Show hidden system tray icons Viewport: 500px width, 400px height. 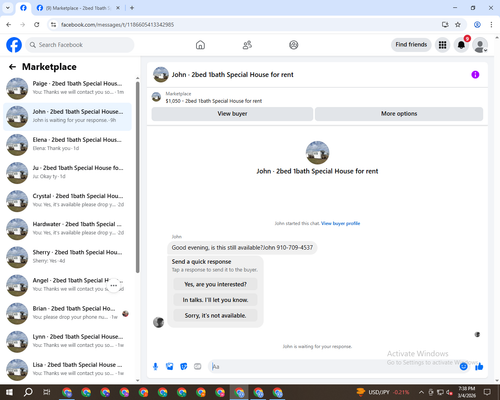pos(421,392)
